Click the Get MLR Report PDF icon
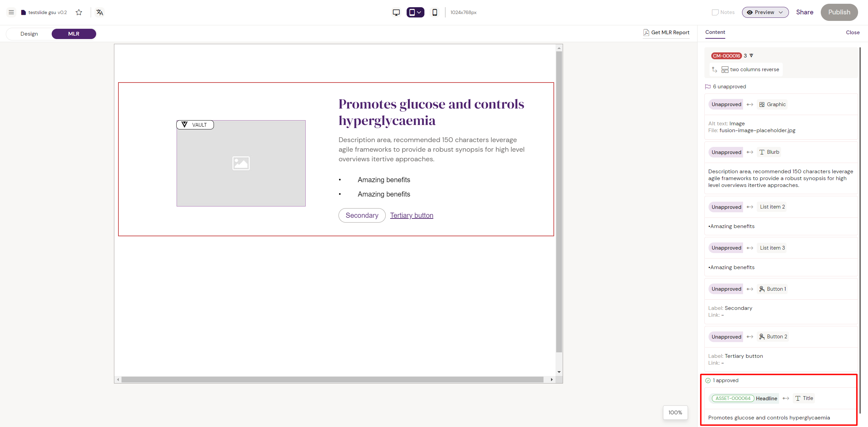This screenshot has height=427, width=868. coord(646,33)
